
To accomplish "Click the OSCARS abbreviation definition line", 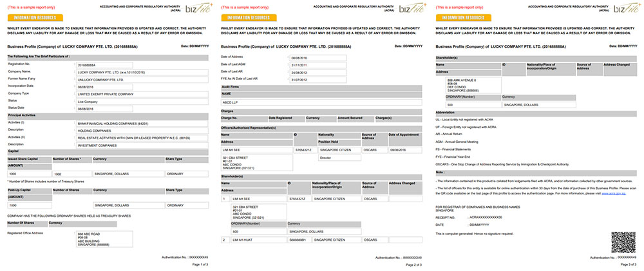I will click(503, 164).
